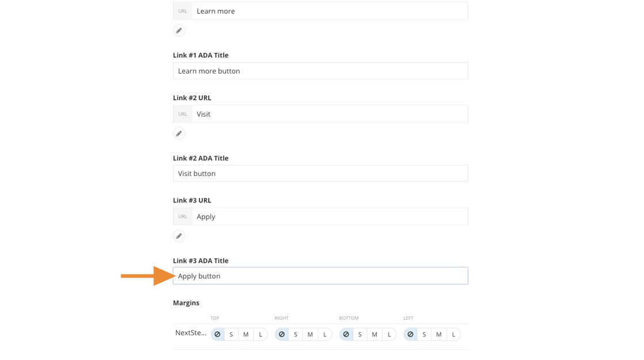
Task: Click the Link #2 URL field containing Visit
Action: tap(329, 114)
